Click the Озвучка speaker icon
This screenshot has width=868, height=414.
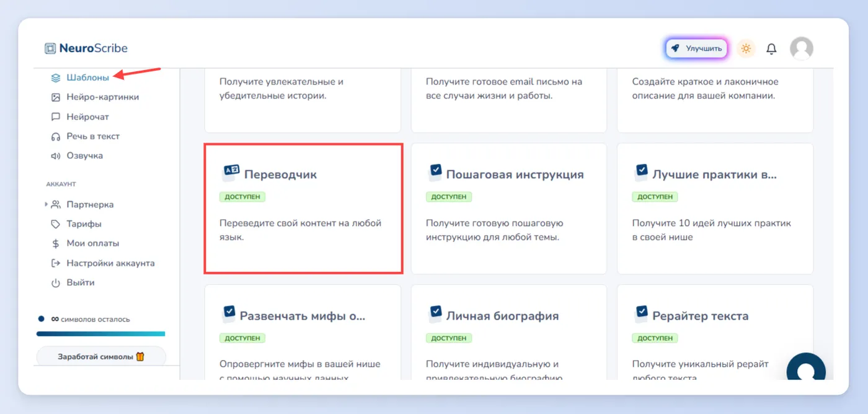tap(56, 156)
